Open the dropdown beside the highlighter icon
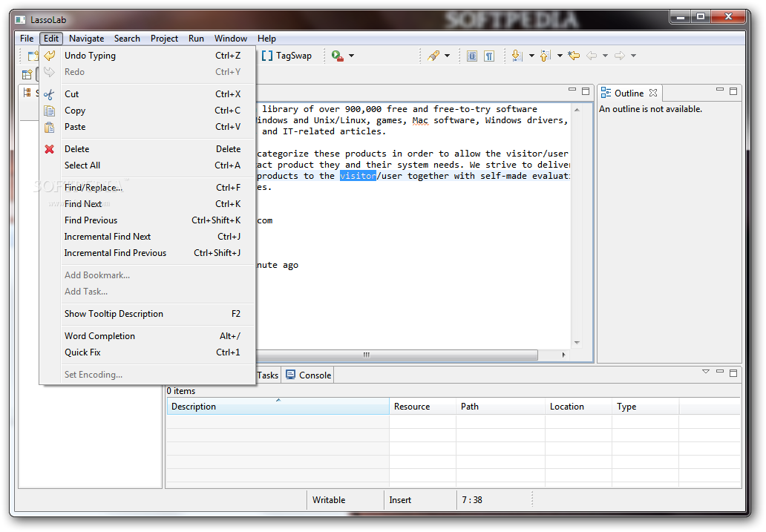 point(447,56)
